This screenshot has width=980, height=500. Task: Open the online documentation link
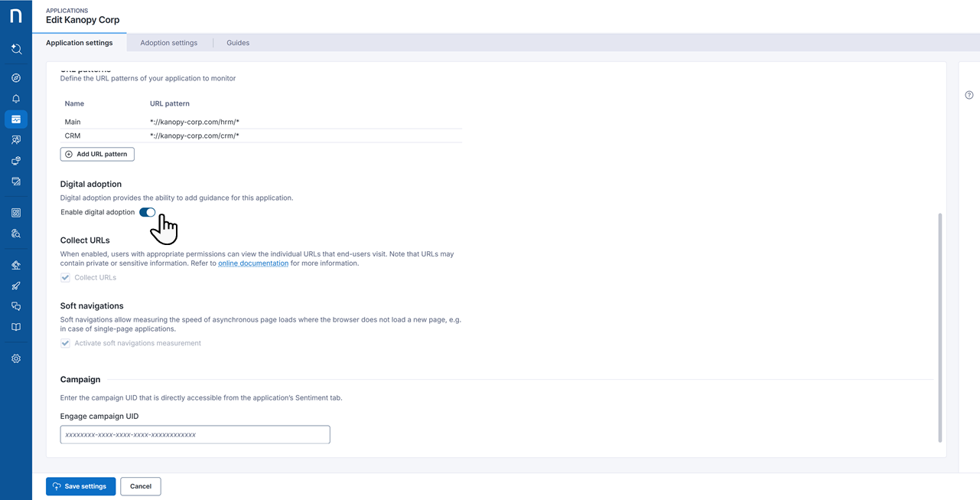click(x=253, y=263)
